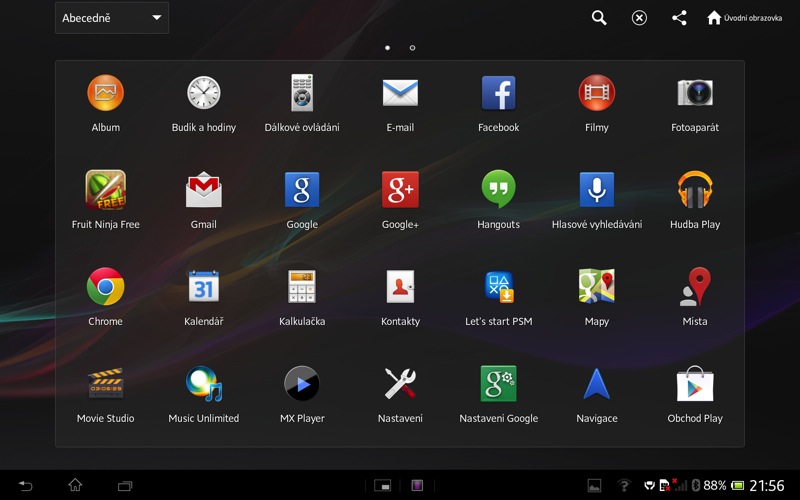Open Music Unlimited app

pos(204,384)
